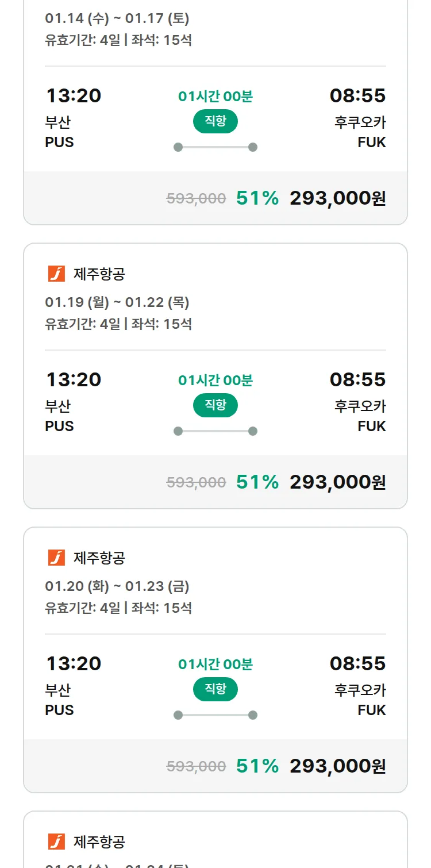Tap 직항 badge in 01.20~01.23 card
This screenshot has height=868, width=431.
click(x=215, y=689)
